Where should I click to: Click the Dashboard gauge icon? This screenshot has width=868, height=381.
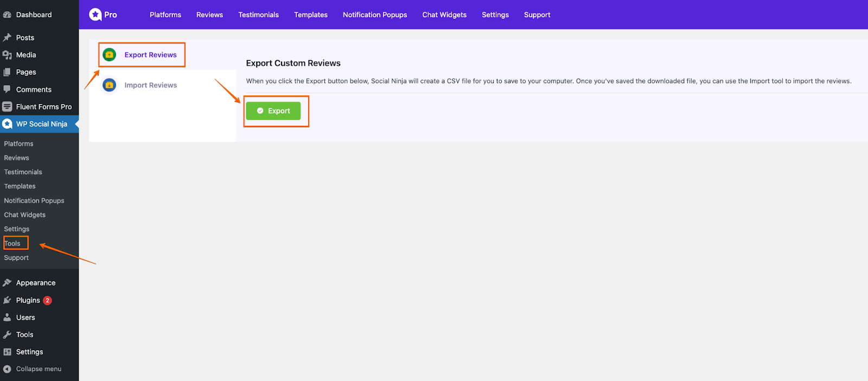[7, 15]
